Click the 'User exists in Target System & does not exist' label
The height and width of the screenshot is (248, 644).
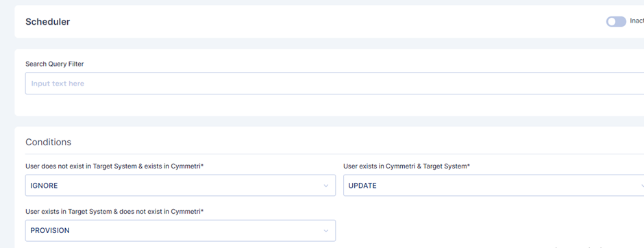pyautogui.click(x=114, y=212)
